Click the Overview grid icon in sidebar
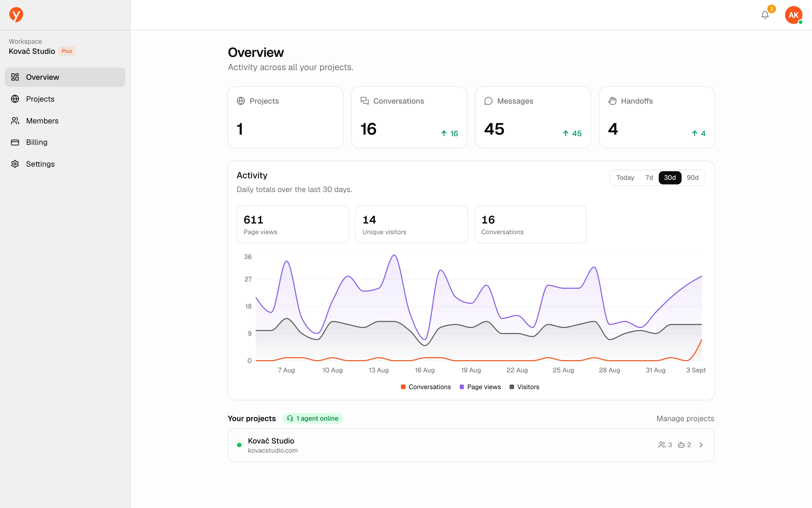Screen dimensions: 812x508 (x=15, y=77)
